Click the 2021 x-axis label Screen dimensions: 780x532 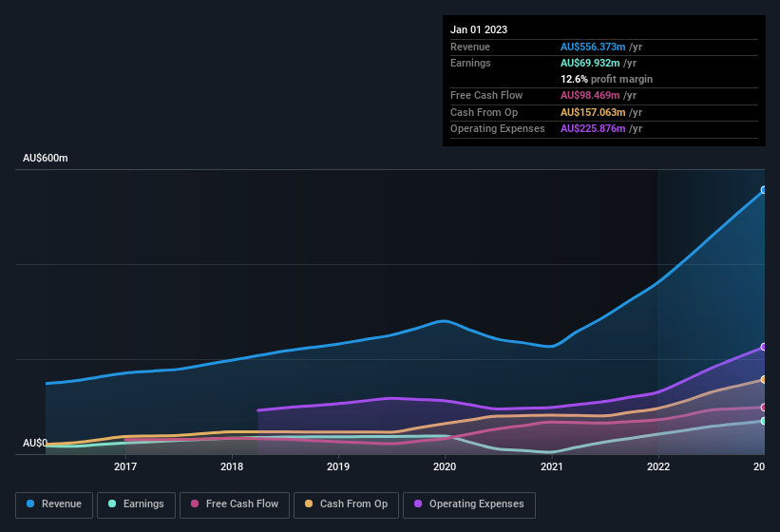tap(552, 466)
